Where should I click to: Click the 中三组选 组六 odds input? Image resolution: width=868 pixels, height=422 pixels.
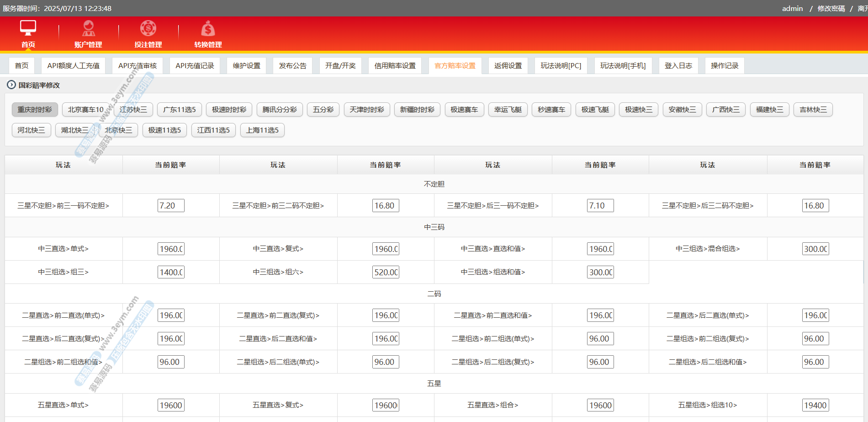[386, 272]
